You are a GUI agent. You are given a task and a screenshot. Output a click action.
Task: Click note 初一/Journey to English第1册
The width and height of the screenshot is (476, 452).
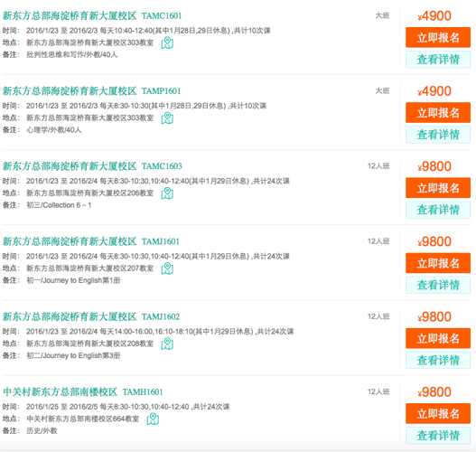tap(73, 280)
